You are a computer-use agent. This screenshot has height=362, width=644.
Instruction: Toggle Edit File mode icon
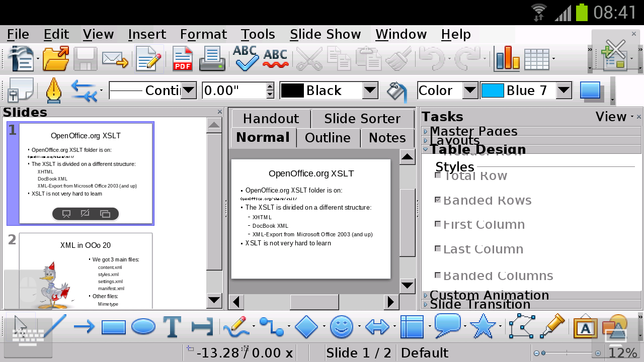click(149, 59)
